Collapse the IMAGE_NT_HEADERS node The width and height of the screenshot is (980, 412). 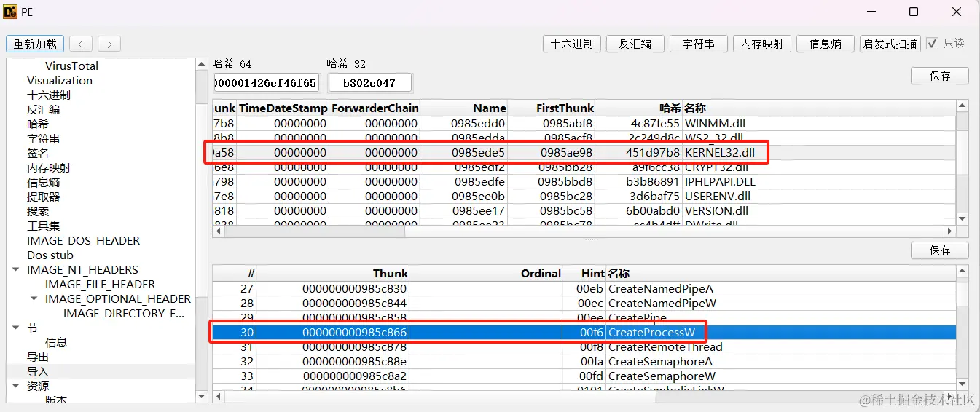pos(15,269)
